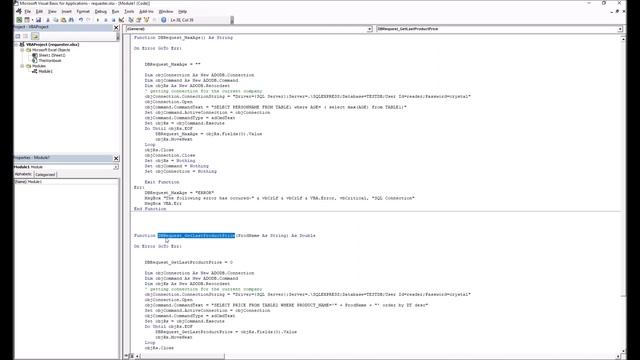The image size is (640, 360).
Task: Click the Copy toolbar icon
Action: 56,20
